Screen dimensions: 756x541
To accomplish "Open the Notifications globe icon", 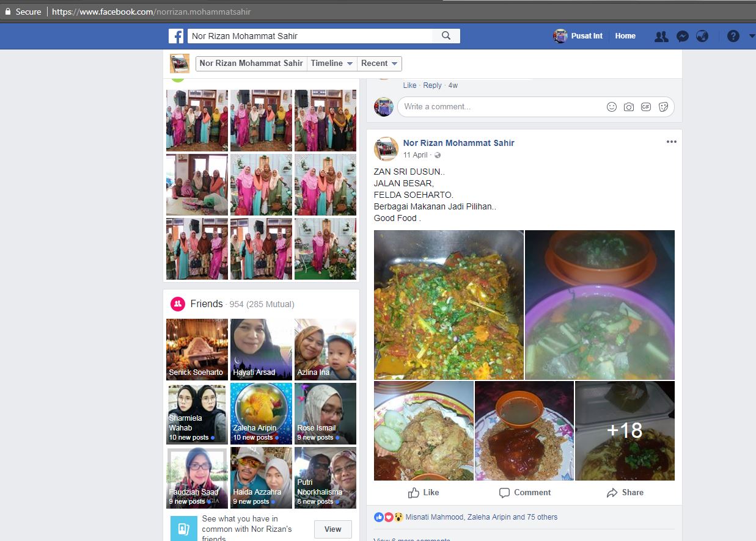I will 702,36.
